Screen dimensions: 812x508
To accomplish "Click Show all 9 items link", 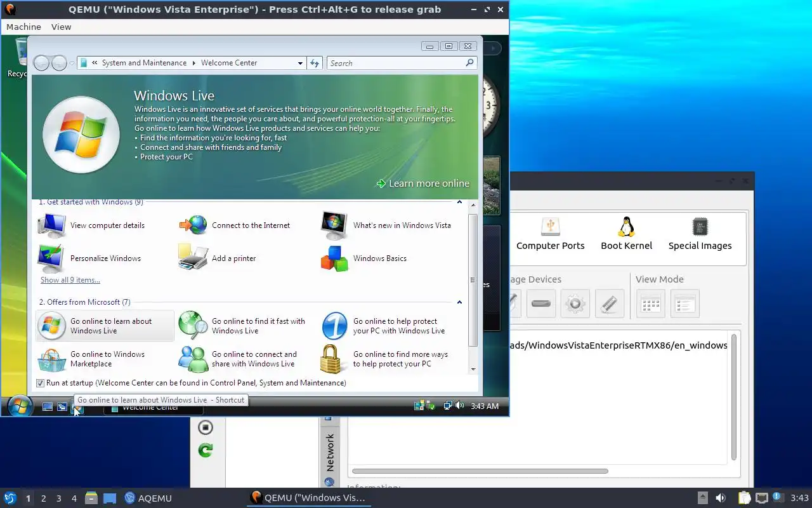I will point(70,280).
